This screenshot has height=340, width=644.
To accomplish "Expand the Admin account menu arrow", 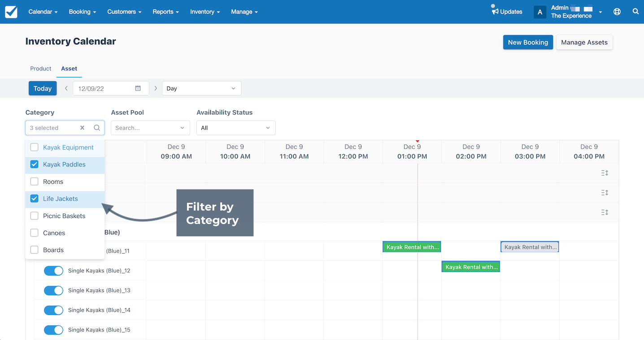I will tap(600, 12).
